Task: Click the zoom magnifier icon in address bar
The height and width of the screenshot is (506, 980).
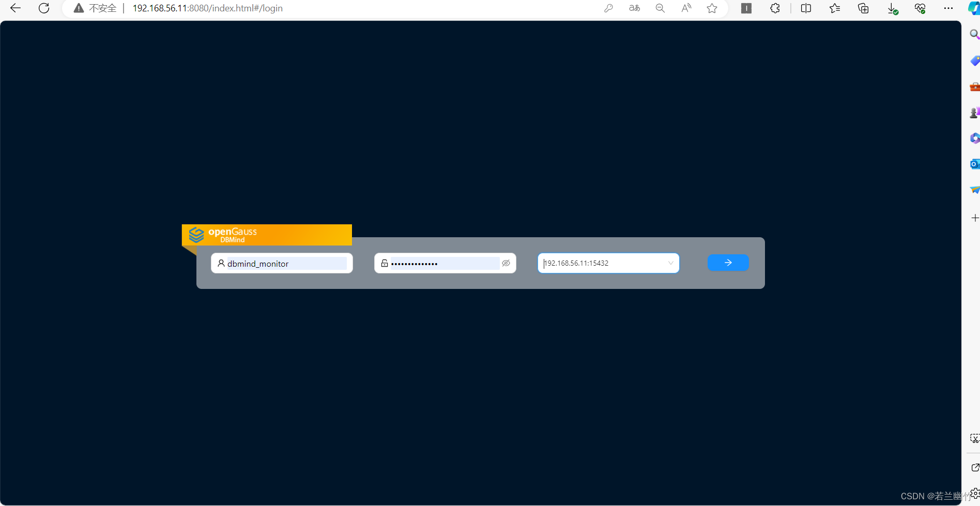Action: (x=660, y=8)
